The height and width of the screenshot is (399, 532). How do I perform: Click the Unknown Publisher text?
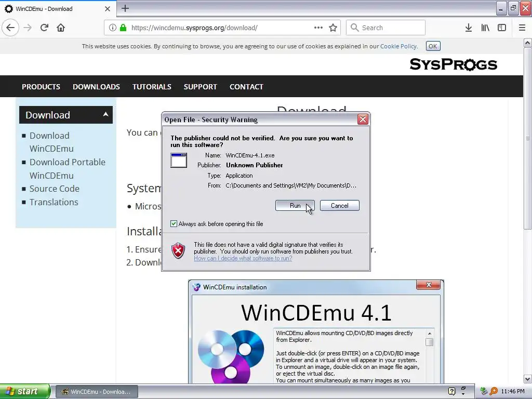(x=255, y=165)
